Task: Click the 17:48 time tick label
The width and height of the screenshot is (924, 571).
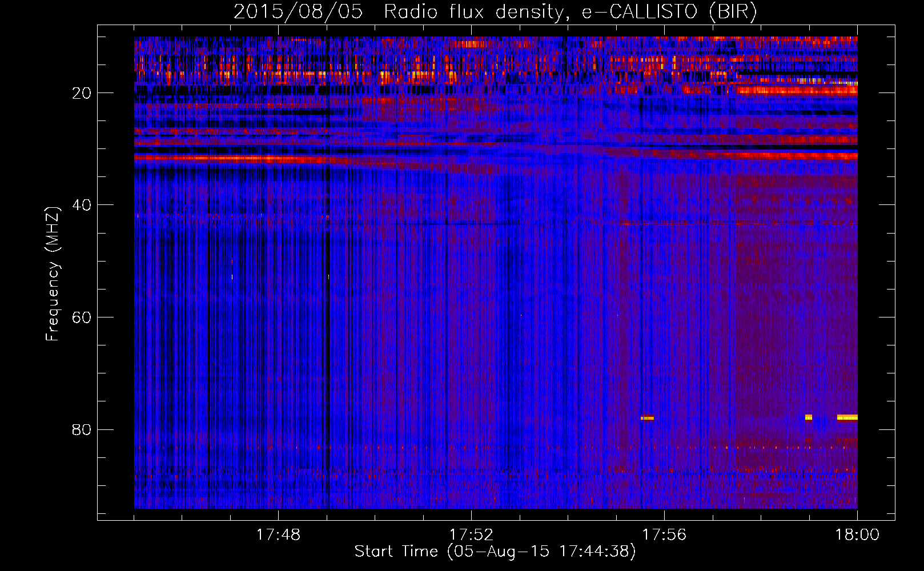Action: (x=278, y=534)
